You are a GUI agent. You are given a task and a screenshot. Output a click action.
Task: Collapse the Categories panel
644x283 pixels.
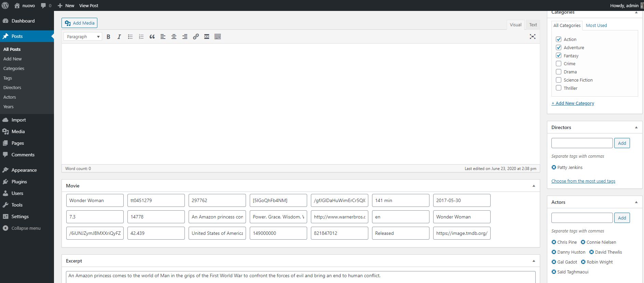click(636, 13)
